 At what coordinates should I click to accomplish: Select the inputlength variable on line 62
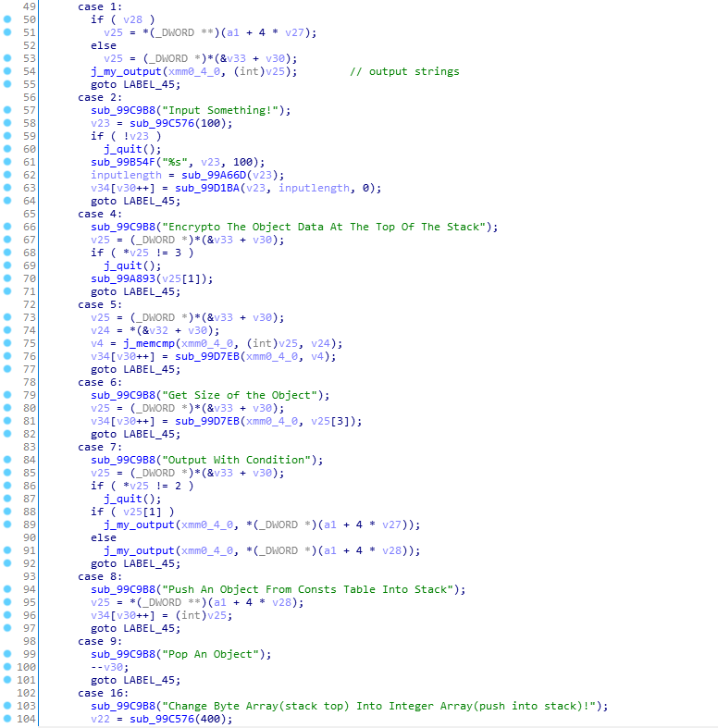(x=126, y=175)
